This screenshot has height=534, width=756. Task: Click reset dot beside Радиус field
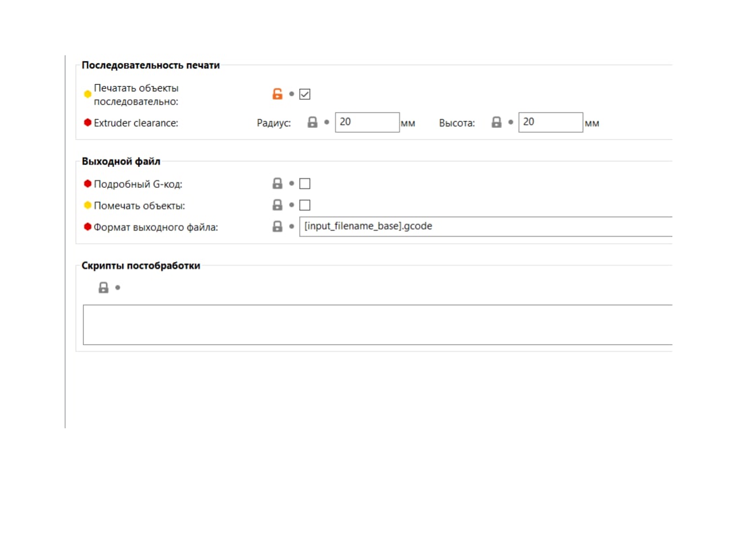click(326, 123)
